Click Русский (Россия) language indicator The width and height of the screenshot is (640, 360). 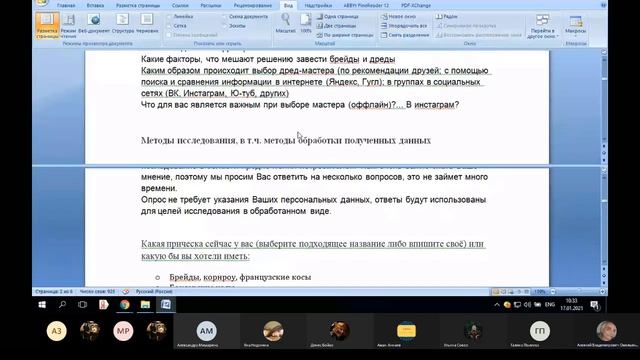click(154, 292)
